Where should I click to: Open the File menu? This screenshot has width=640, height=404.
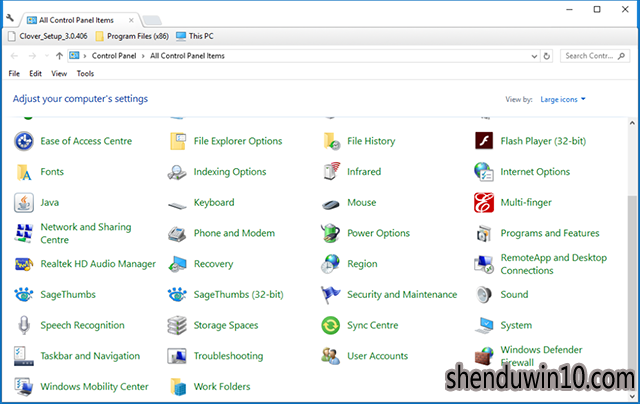tap(14, 73)
